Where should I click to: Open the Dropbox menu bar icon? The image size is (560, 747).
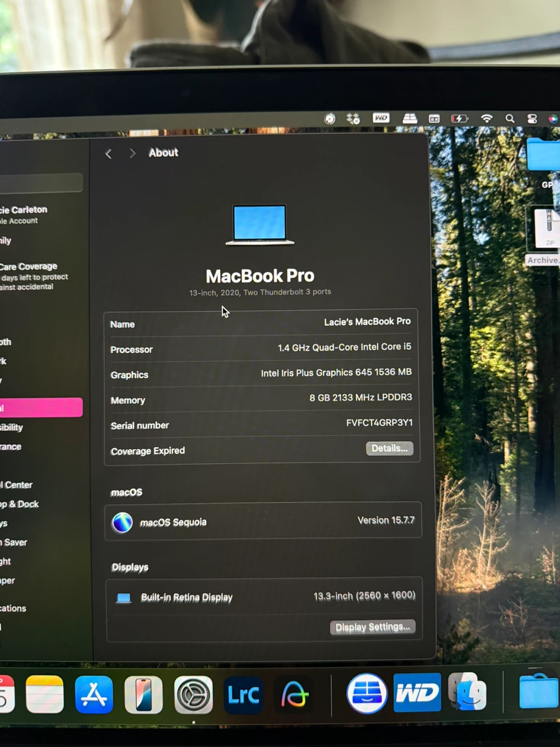353,119
